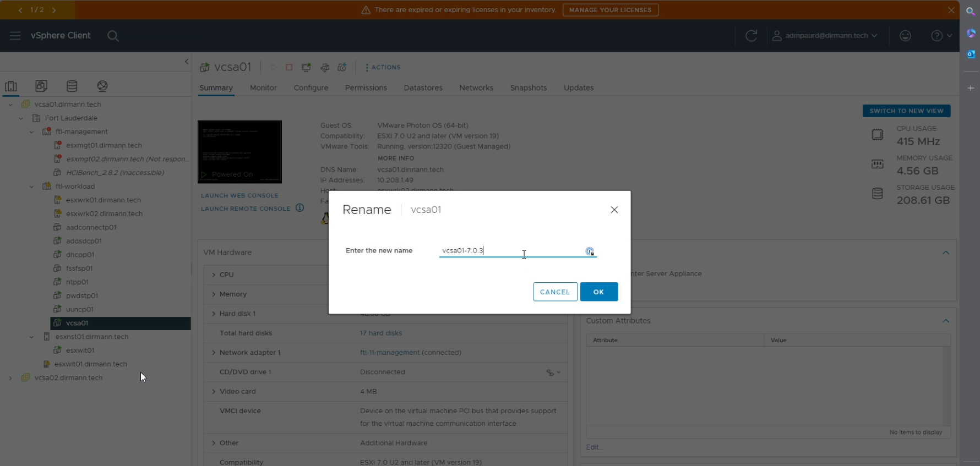980x466 pixels.
Task: Collapse ftl-workload cluster node
Action: (31, 187)
